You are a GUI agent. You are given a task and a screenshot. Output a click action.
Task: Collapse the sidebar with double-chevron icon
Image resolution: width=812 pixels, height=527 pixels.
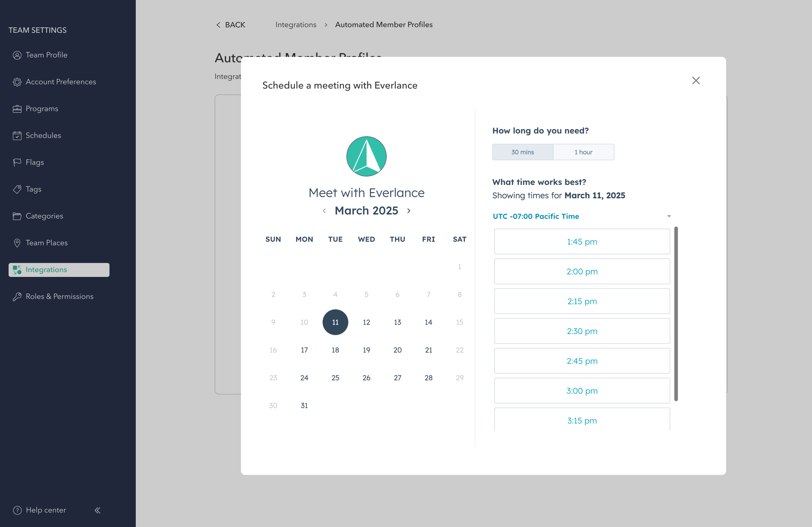pos(98,510)
